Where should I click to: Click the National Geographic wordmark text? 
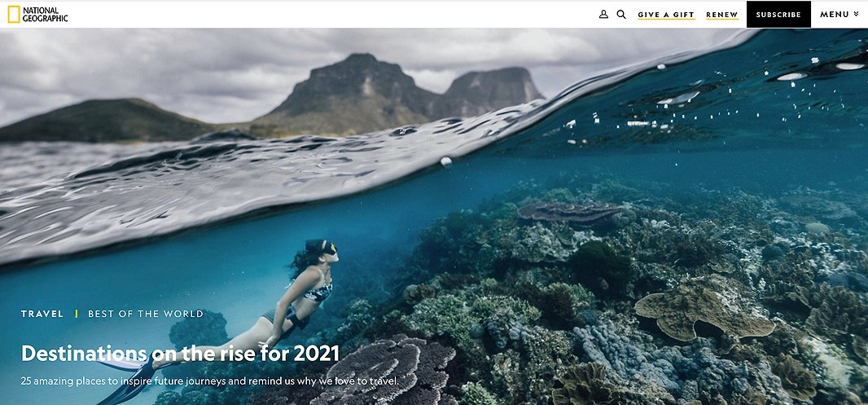pos(45,15)
